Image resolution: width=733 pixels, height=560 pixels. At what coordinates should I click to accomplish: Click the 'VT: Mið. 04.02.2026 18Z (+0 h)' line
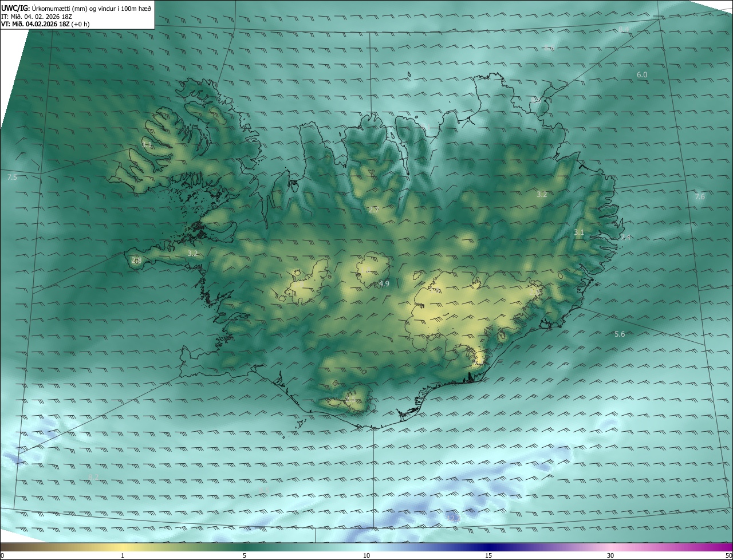pos(45,24)
